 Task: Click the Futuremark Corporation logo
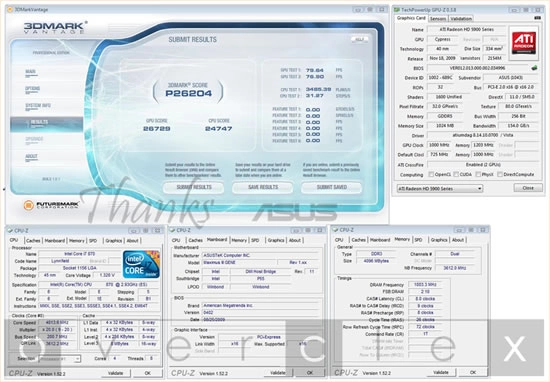coord(52,205)
